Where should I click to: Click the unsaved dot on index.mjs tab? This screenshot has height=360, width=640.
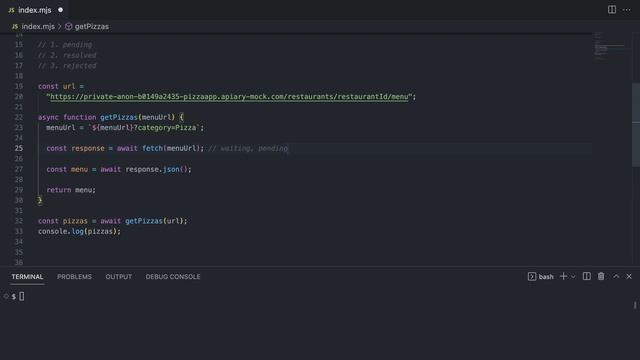[x=60, y=10]
